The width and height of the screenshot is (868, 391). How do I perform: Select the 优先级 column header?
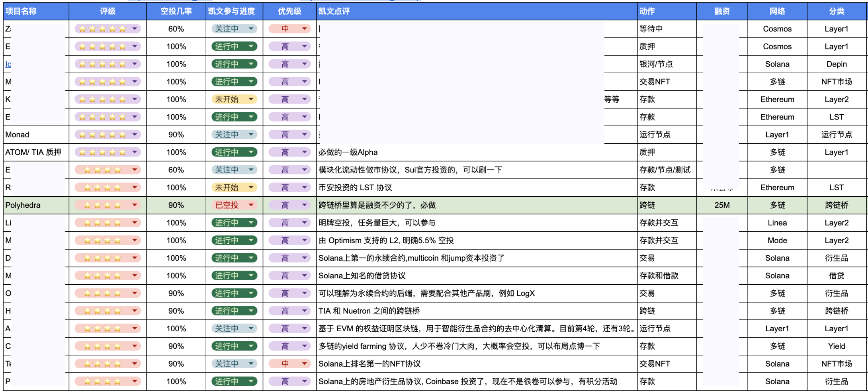(289, 11)
